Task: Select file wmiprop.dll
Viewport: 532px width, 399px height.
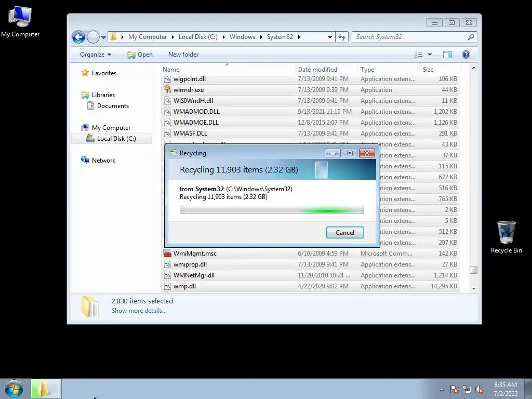Action: (x=310, y=264)
